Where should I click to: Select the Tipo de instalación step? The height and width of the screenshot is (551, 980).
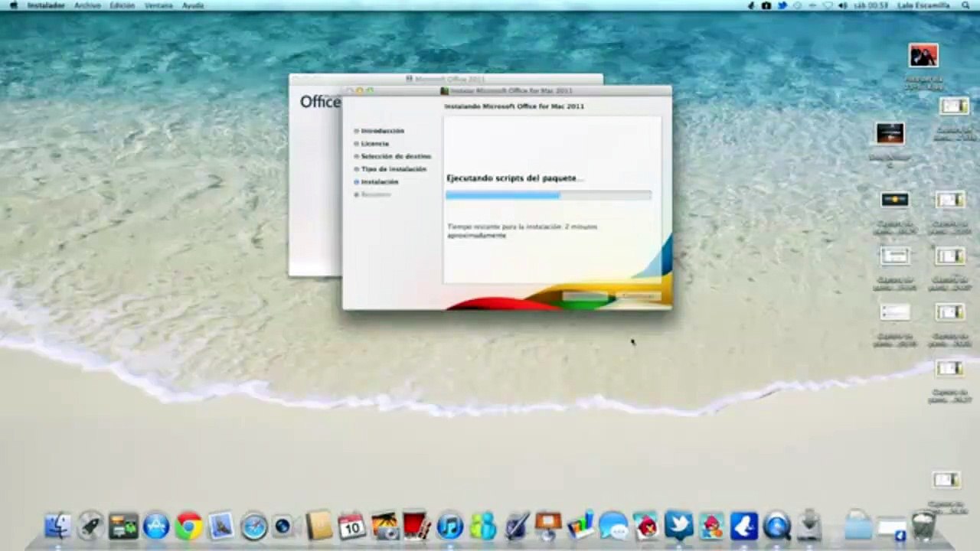(x=394, y=169)
